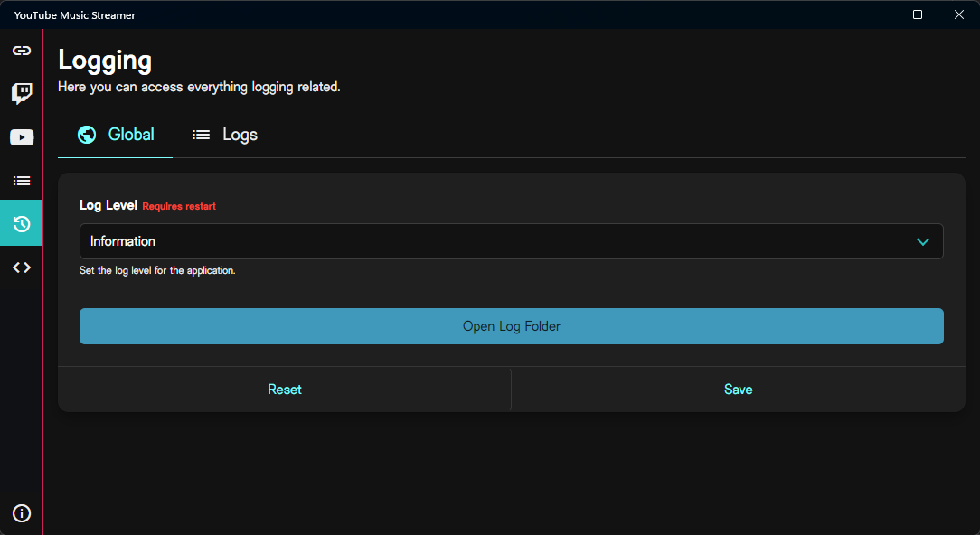Viewport: 980px width, 535px height.
Task: Click the list icon on Logs tab
Action: tap(201, 135)
